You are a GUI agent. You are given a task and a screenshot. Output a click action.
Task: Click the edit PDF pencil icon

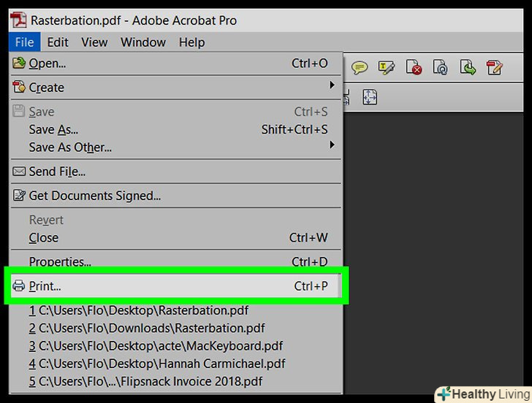pyautogui.click(x=494, y=67)
